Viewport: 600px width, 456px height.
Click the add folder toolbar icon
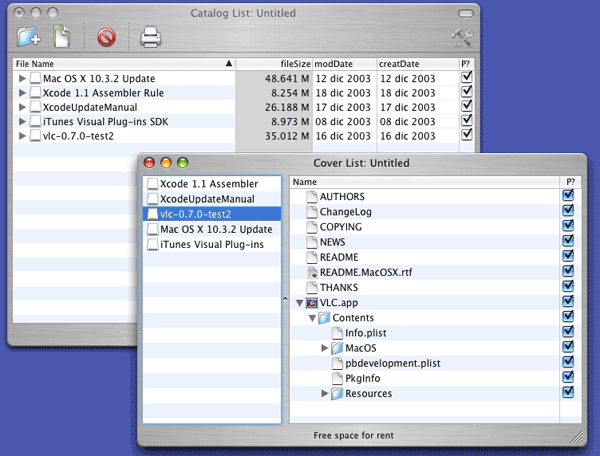point(29,38)
